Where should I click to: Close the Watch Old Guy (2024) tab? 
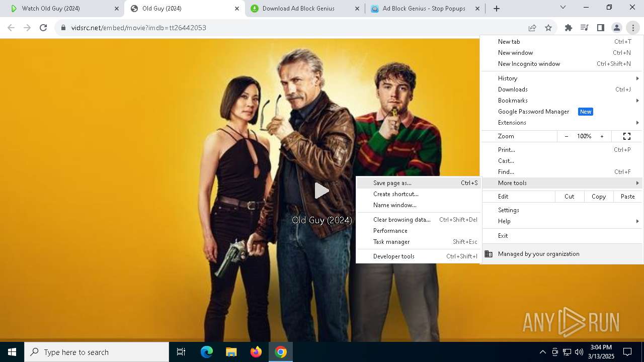[117, 9]
